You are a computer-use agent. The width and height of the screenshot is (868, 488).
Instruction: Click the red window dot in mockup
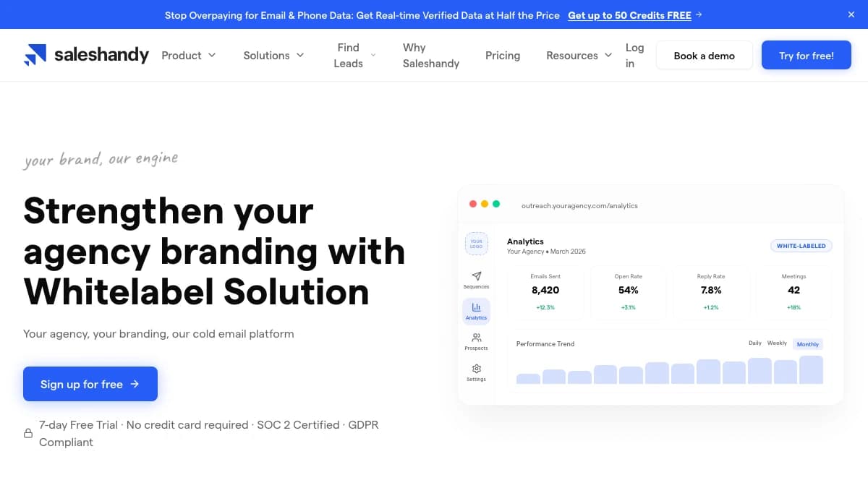(473, 204)
